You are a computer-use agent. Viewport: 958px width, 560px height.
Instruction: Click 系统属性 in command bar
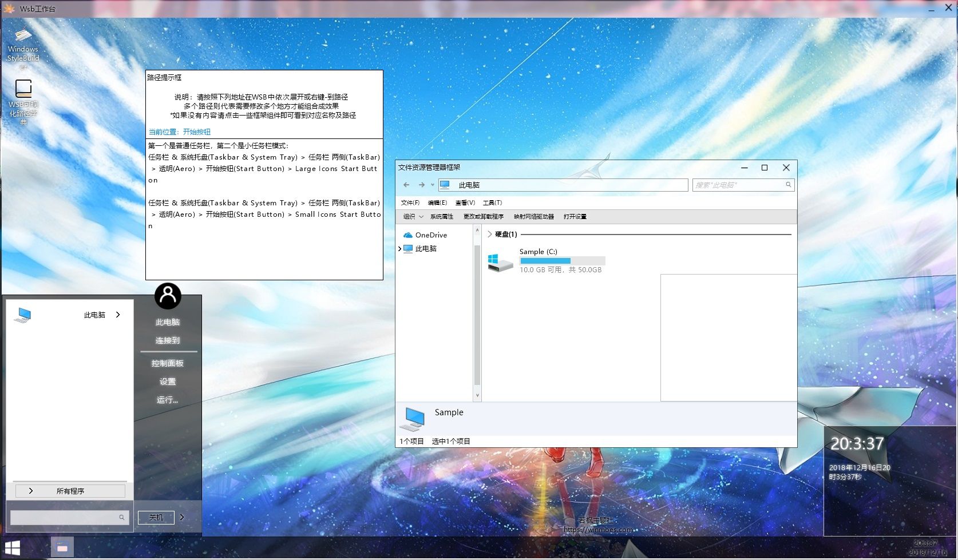click(x=442, y=217)
